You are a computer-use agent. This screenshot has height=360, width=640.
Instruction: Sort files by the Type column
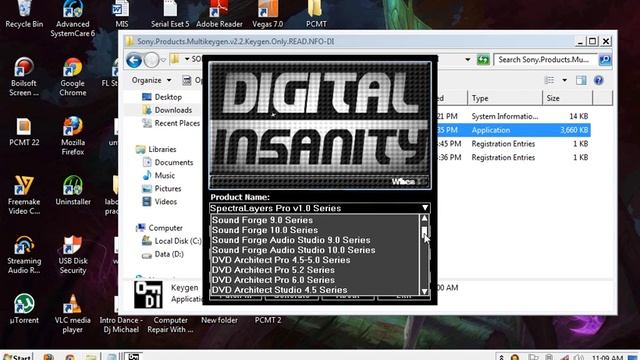click(505, 98)
